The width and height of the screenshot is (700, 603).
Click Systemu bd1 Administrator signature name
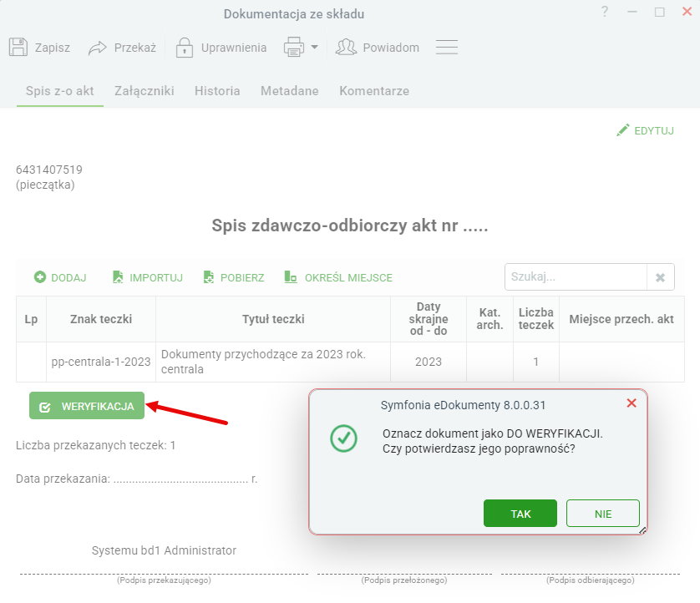coord(164,550)
